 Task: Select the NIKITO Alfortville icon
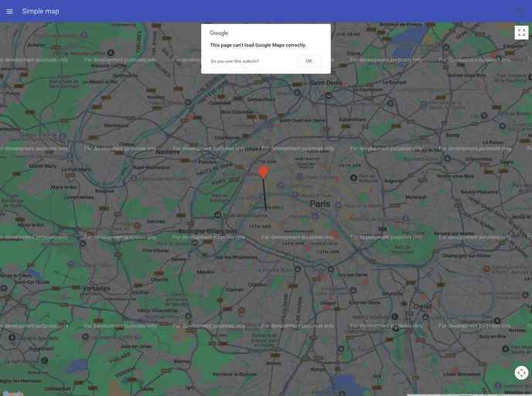394,316
